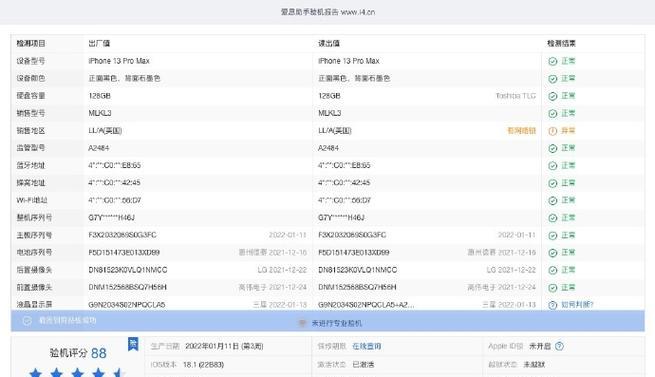This screenshot has width=655, height=377.
Task: Click the icon beside 未进行专业验机 in the banner
Action: click(x=302, y=323)
